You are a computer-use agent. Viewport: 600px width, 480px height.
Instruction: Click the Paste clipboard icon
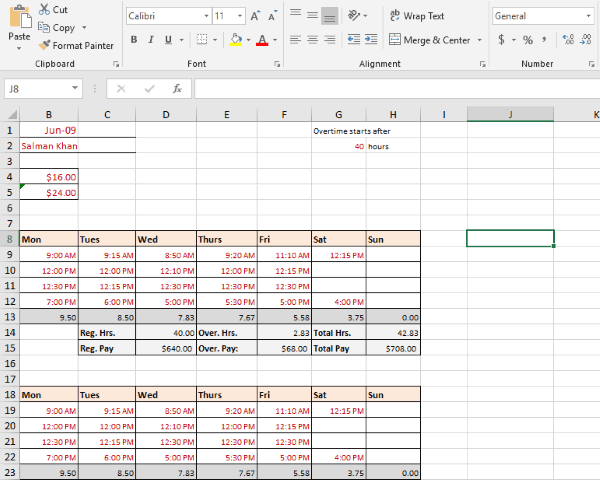pyautogui.click(x=18, y=18)
